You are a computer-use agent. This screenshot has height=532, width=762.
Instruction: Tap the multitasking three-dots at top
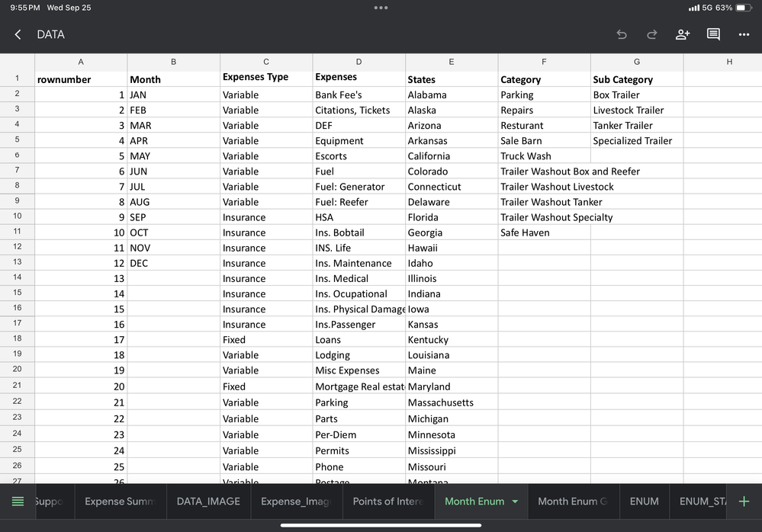coord(381,8)
